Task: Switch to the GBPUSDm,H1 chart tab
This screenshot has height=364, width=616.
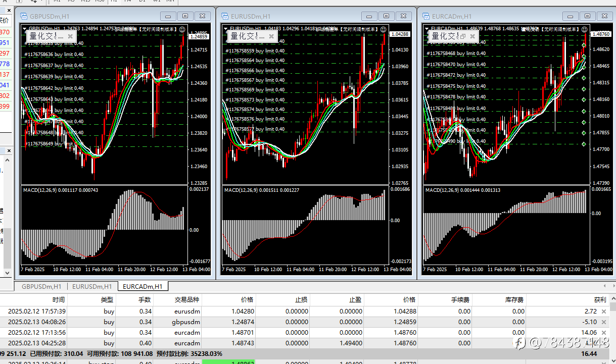Action: coord(41,286)
